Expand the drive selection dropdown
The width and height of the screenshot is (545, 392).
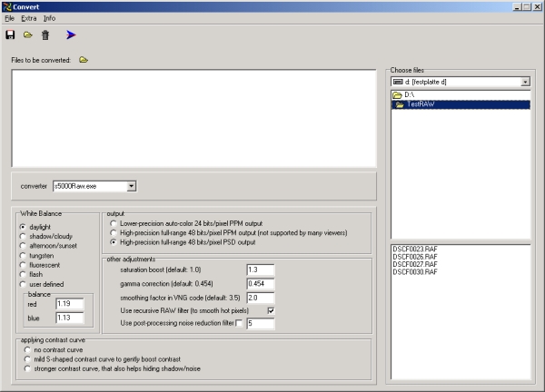526,82
